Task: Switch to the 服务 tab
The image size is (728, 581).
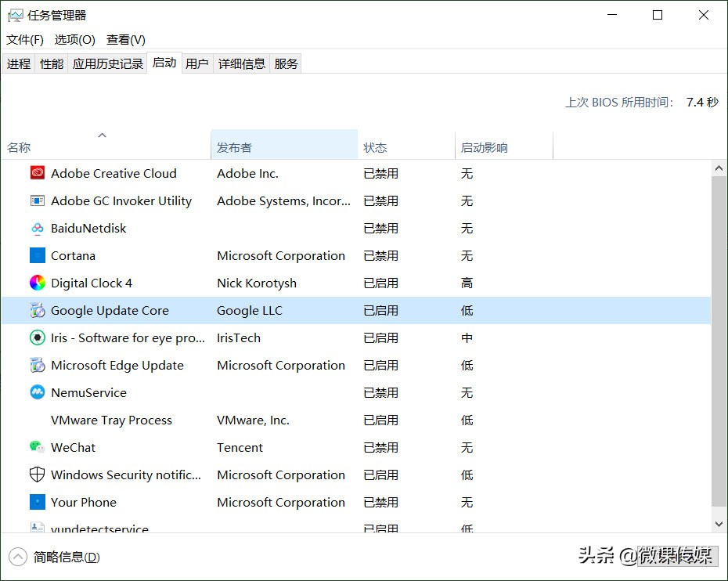Action: click(x=286, y=63)
